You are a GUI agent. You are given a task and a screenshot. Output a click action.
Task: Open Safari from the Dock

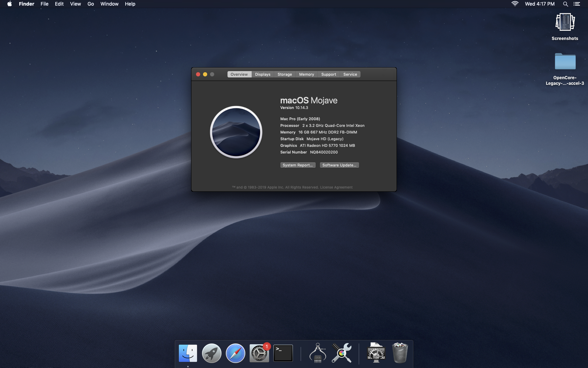point(236,353)
